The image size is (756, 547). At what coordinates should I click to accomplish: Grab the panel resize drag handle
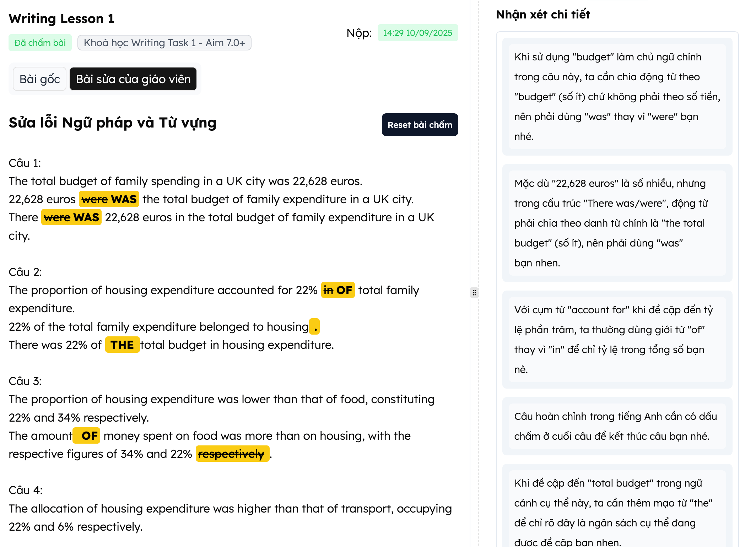click(x=474, y=292)
